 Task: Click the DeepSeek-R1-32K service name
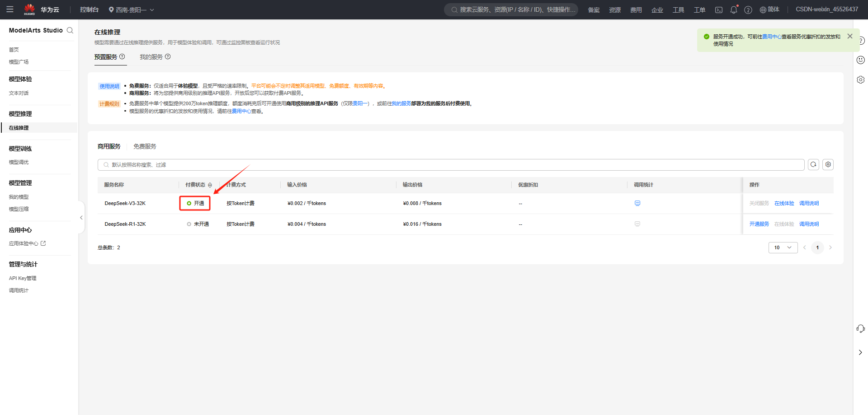125,224
